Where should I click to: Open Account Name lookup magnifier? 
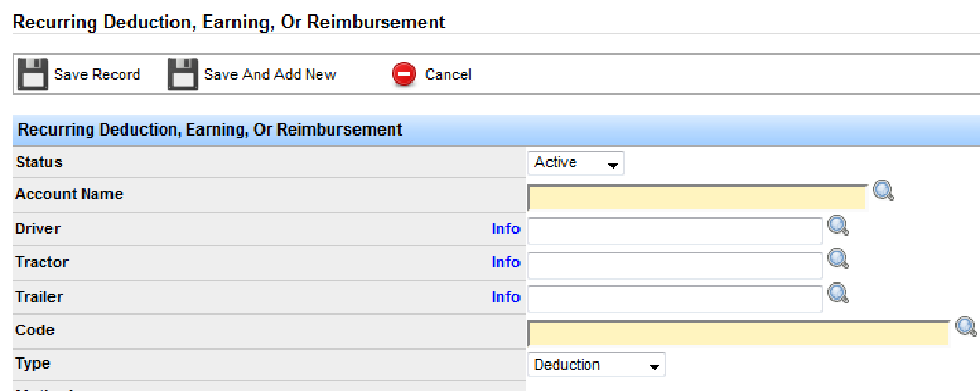tap(883, 192)
